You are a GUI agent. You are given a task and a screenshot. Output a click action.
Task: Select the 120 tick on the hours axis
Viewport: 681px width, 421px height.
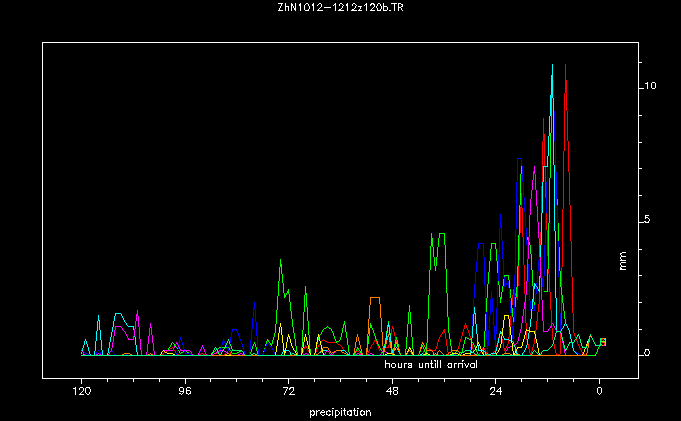pyautogui.click(x=81, y=394)
